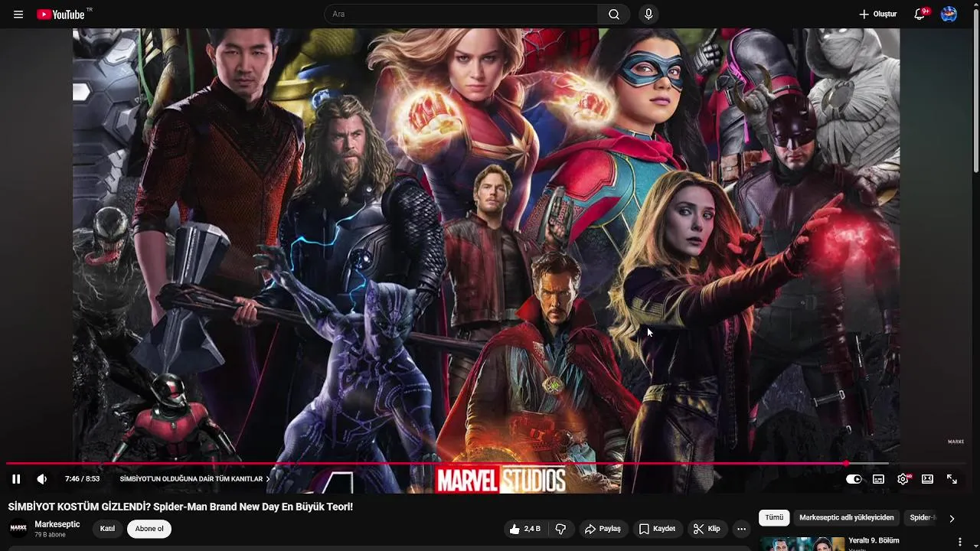Create a clip with Klip button
980x551 pixels.
[707, 529]
